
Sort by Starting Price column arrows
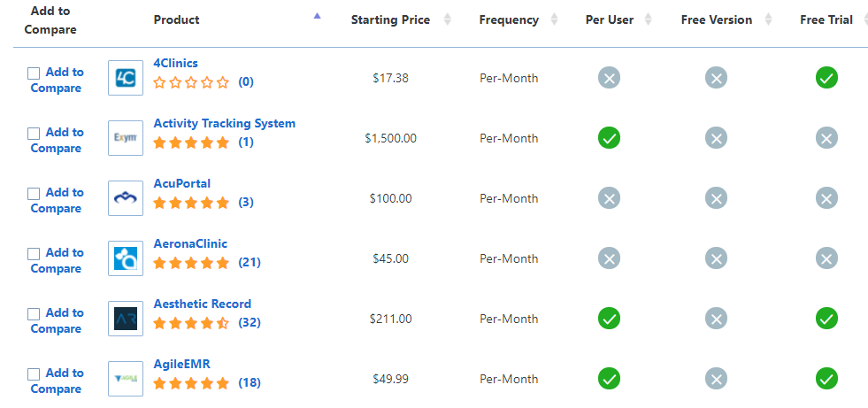(x=447, y=19)
